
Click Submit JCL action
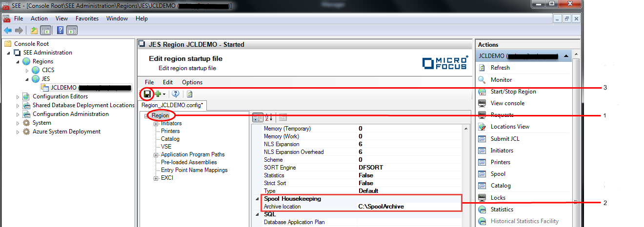pyautogui.click(x=505, y=138)
